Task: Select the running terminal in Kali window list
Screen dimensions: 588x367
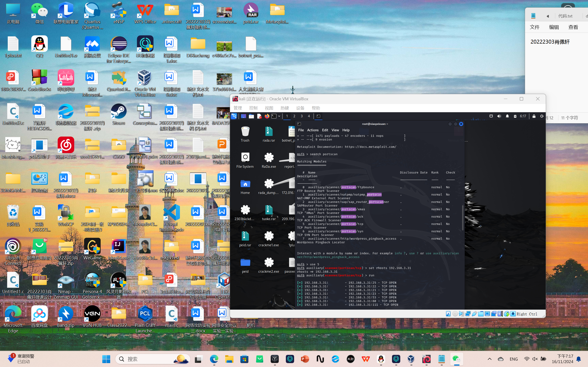Action: [318, 116]
